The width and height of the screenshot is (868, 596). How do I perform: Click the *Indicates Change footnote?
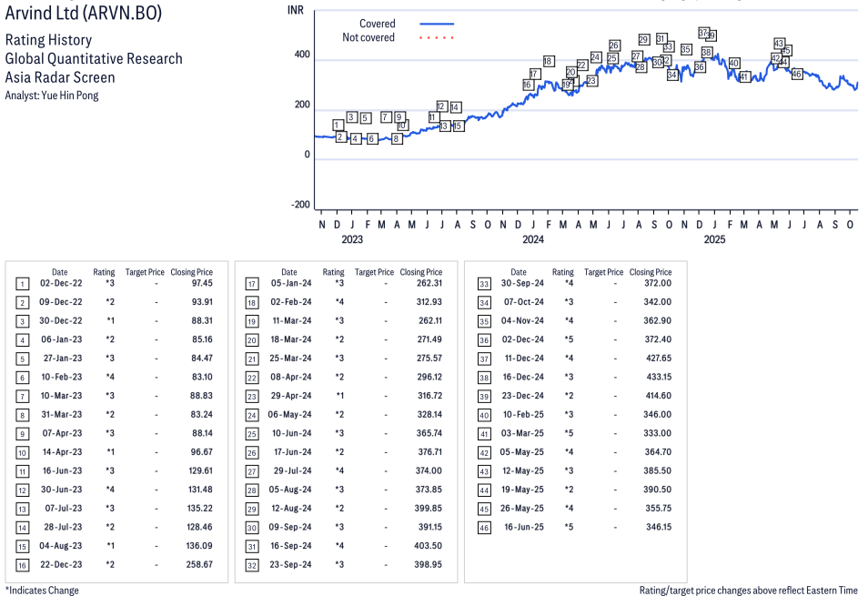point(42,590)
